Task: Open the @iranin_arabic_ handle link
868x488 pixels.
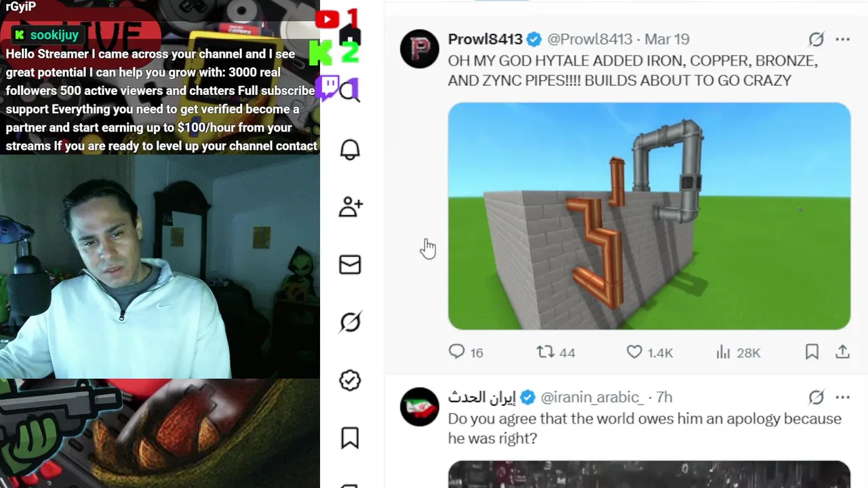Action: [x=592, y=397]
